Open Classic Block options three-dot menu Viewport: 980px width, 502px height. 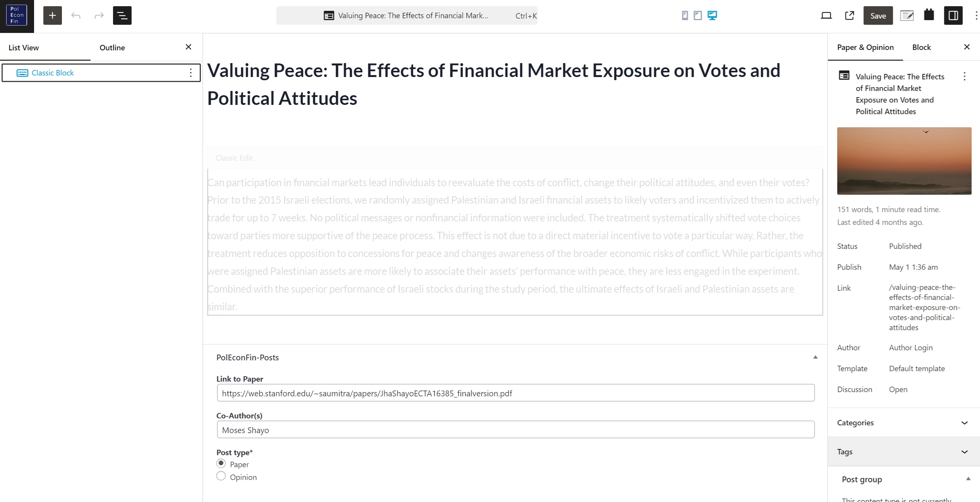pyautogui.click(x=191, y=73)
